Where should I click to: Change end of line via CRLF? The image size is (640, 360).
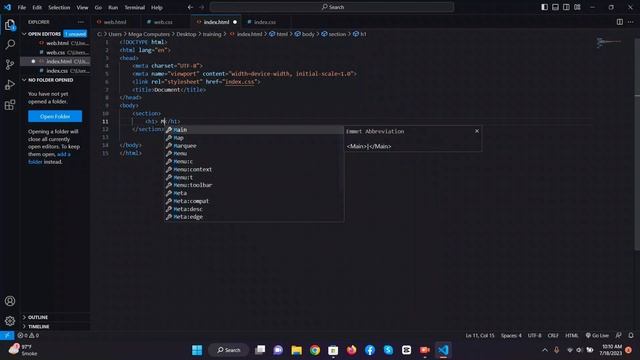coord(553,336)
